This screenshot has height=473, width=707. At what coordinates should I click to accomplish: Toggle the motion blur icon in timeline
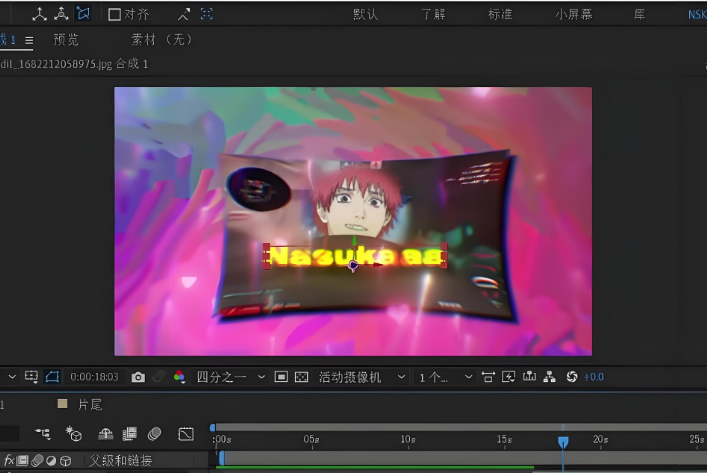(154, 434)
